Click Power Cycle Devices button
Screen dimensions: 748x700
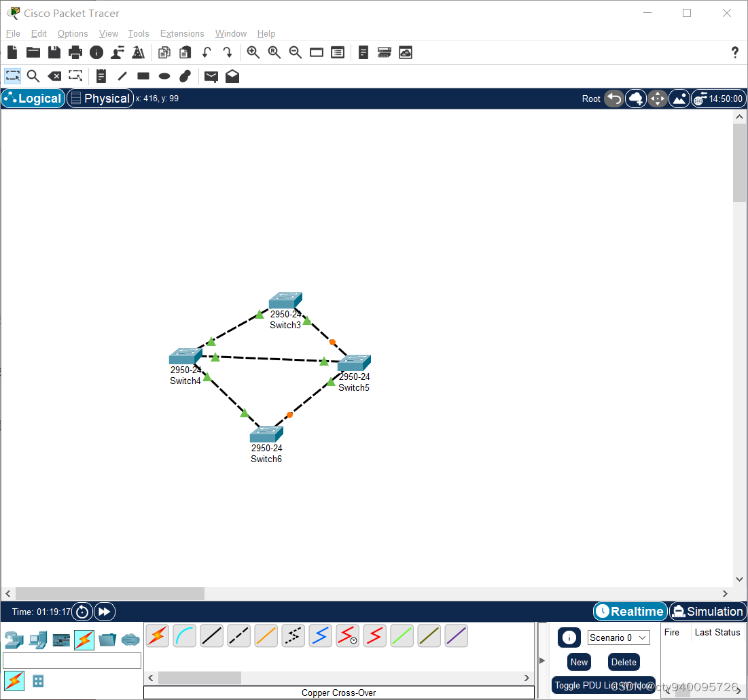coord(82,612)
